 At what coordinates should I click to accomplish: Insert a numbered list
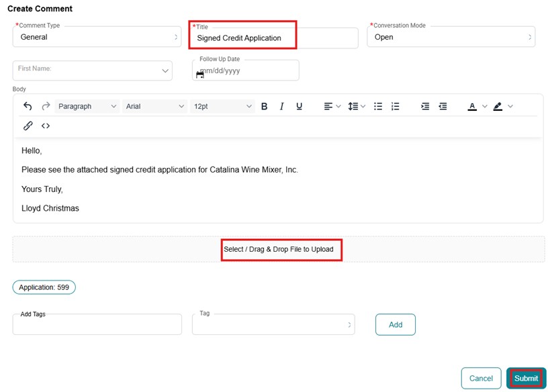(x=396, y=106)
